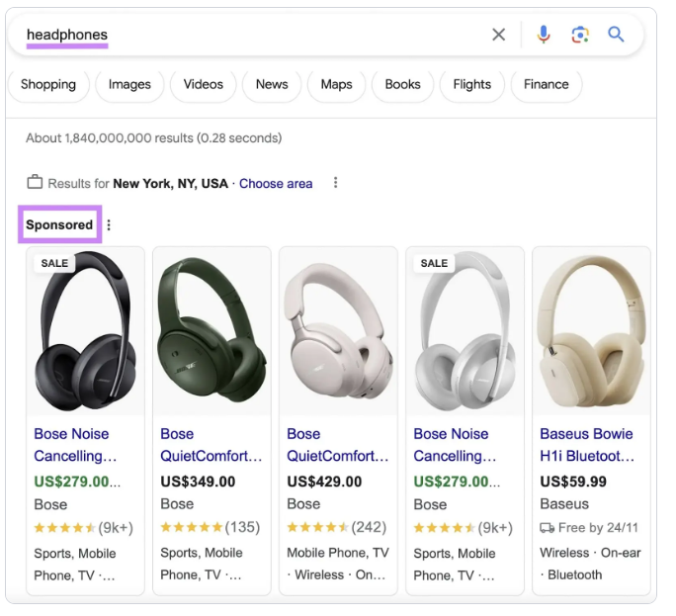Click the blue magnifying glass search icon
The width and height of the screenshot is (676, 616).
tap(616, 35)
